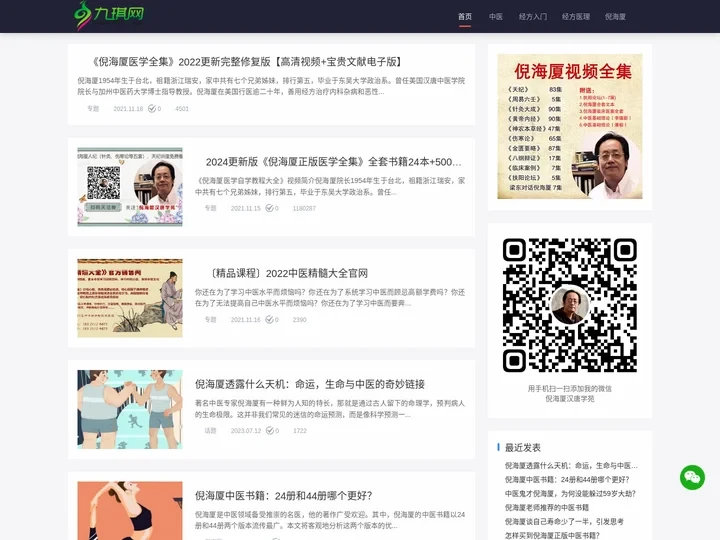Click the 最近发表 section heading
The height and width of the screenshot is (540, 720).
coord(523,447)
